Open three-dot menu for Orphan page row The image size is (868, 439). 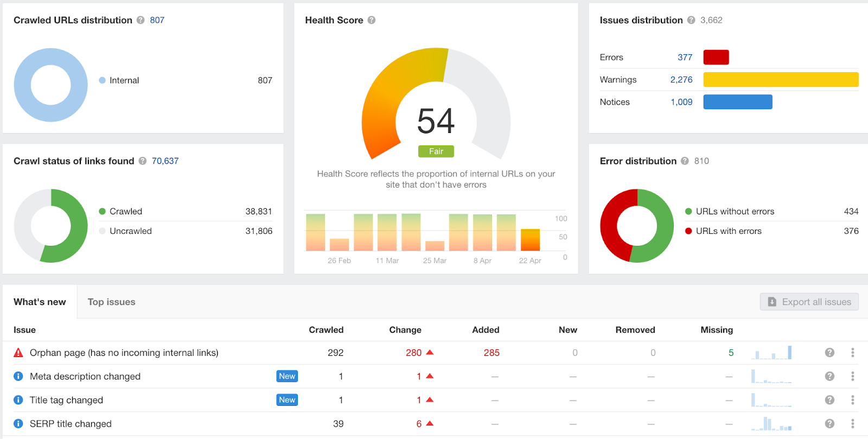point(853,353)
